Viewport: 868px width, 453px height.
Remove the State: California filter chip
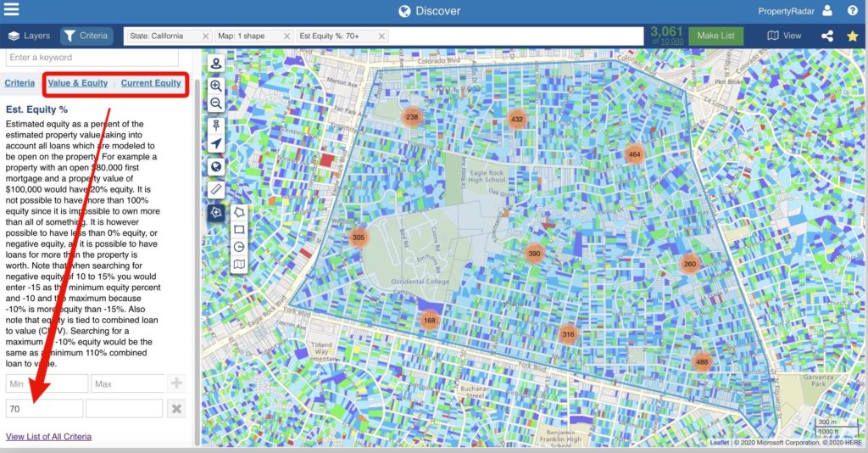205,36
